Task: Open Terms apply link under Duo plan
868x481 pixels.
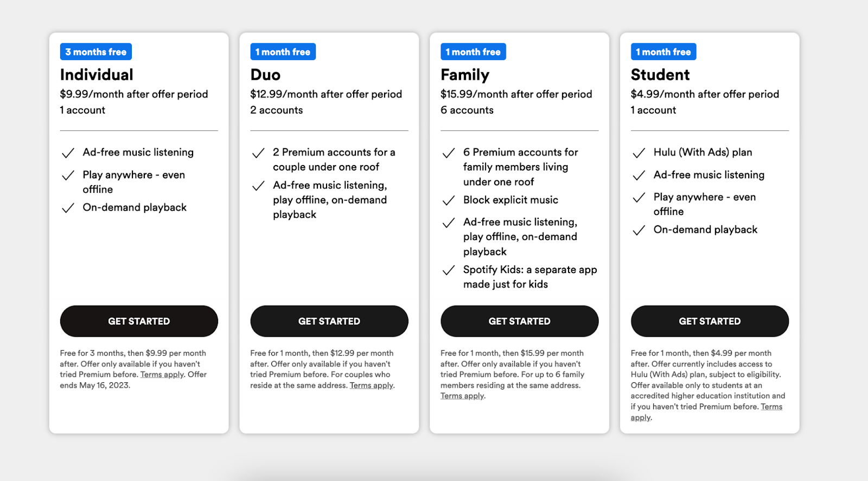Action: pos(372,385)
